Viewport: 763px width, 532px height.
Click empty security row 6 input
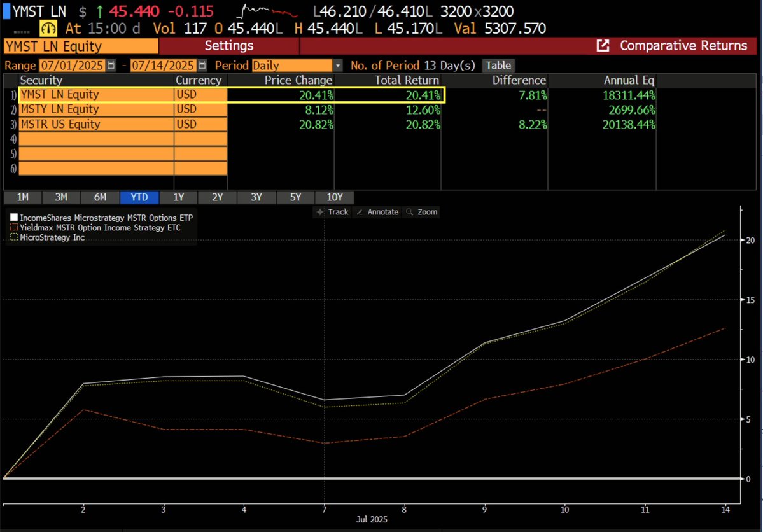(x=96, y=169)
